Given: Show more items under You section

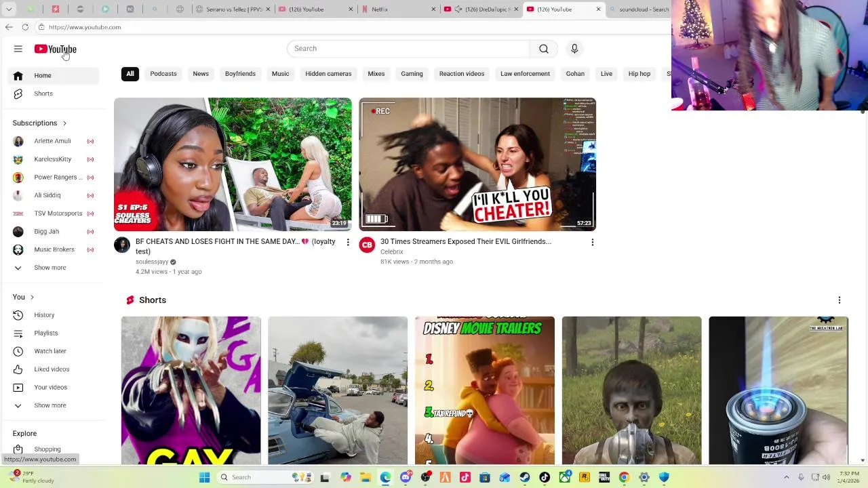Looking at the screenshot, I should click(x=54, y=405).
